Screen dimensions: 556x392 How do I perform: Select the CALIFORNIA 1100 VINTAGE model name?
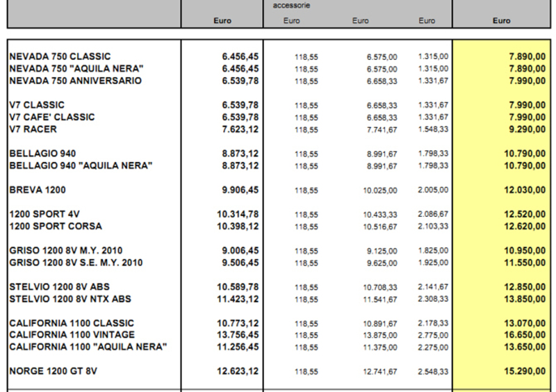click(x=72, y=335)
